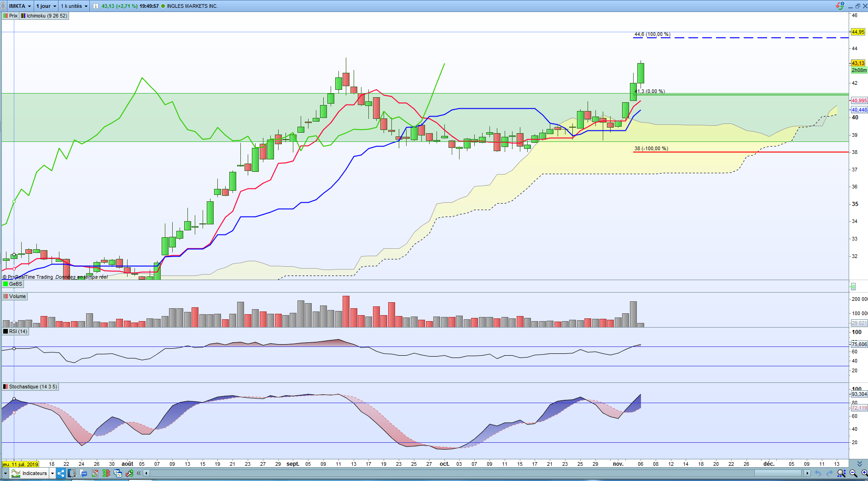Click the horizontal time scrollbar thumb
Viewport: 868px width, 481px height.
coord(778,473)
